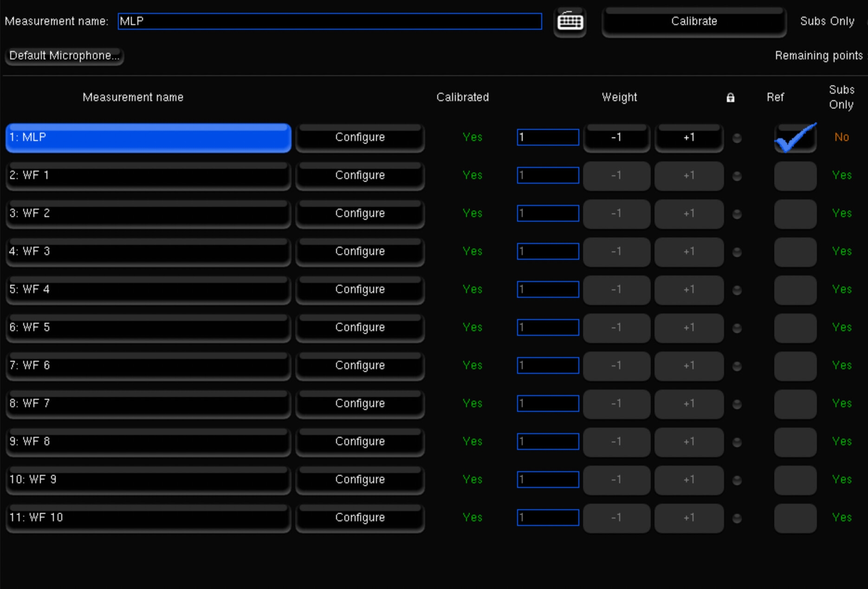This screenshot has height=589, width=868.
Task: Click the Weight column header
Action: tap(619, 97)
